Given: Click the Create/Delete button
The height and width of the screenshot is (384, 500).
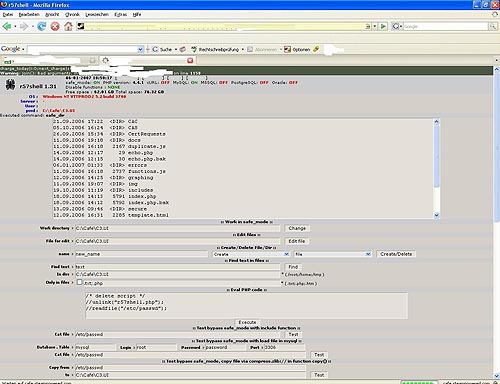Looking at the screenshot, I should point(396,254).
